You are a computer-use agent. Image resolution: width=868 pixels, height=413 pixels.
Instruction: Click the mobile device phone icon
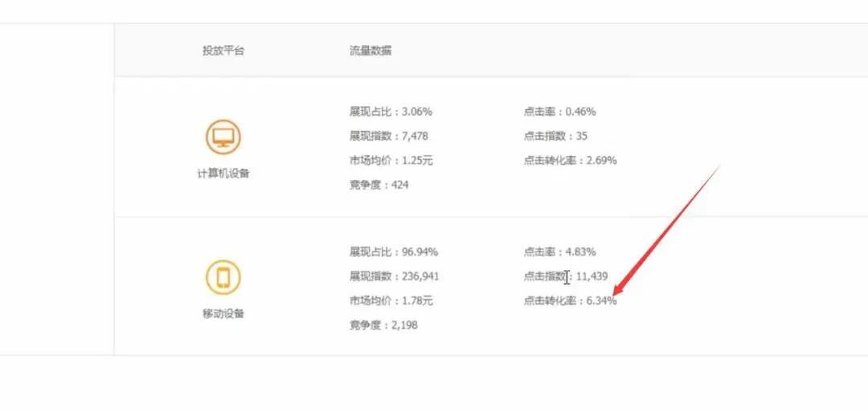click(x=223, y=277)
